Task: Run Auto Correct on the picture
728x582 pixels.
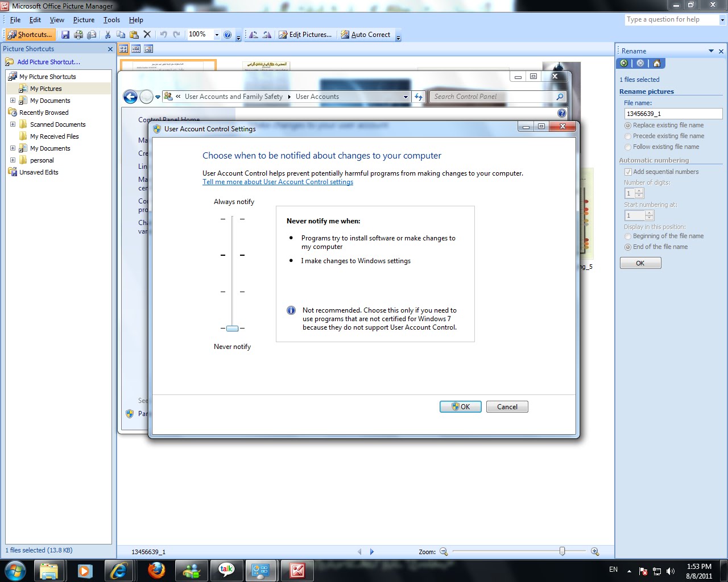Action: 367,34
